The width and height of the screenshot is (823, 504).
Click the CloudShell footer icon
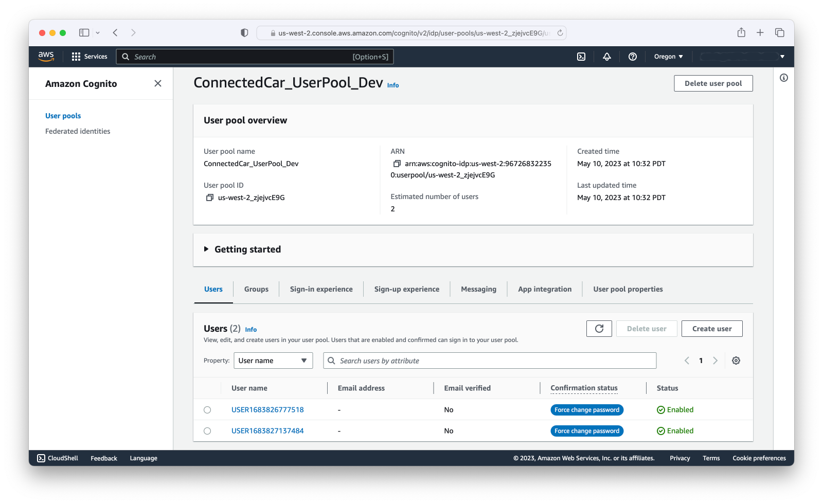pos(41,458)
